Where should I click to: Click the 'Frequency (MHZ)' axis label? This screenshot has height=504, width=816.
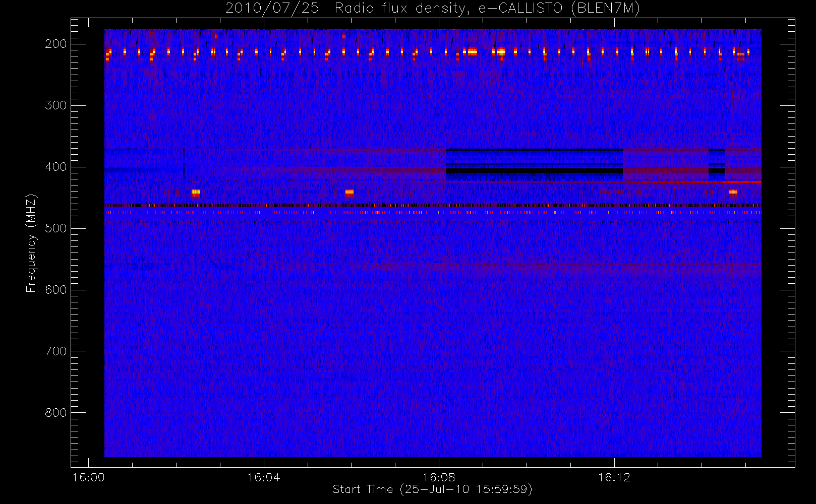click(x=31, y=243)
